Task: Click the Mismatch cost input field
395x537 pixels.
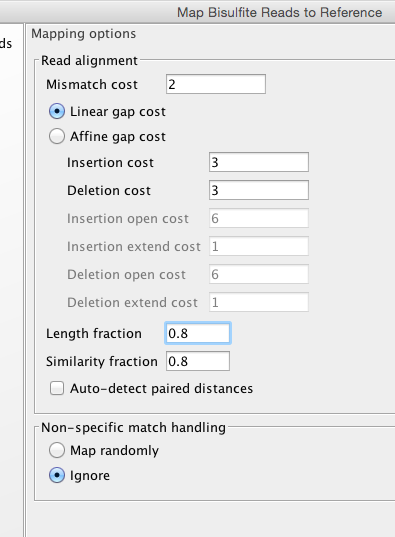Action: pos(216,84)
